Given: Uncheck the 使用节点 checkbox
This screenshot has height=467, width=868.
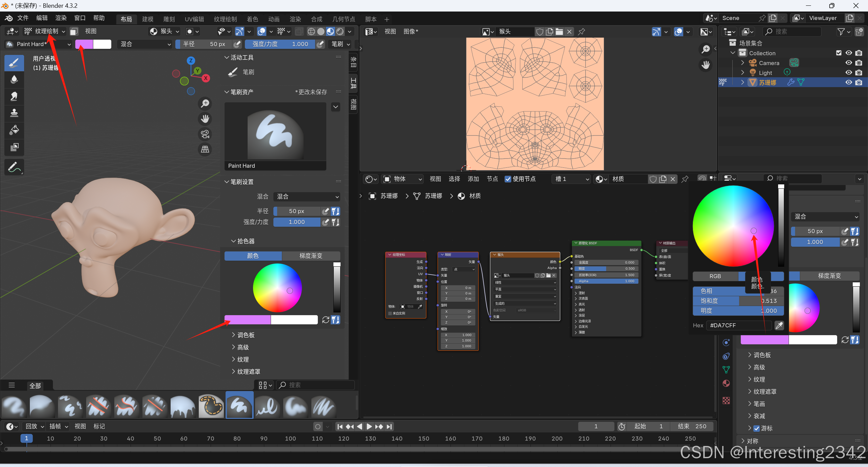Looking at the screenshot, I should 508,179.
